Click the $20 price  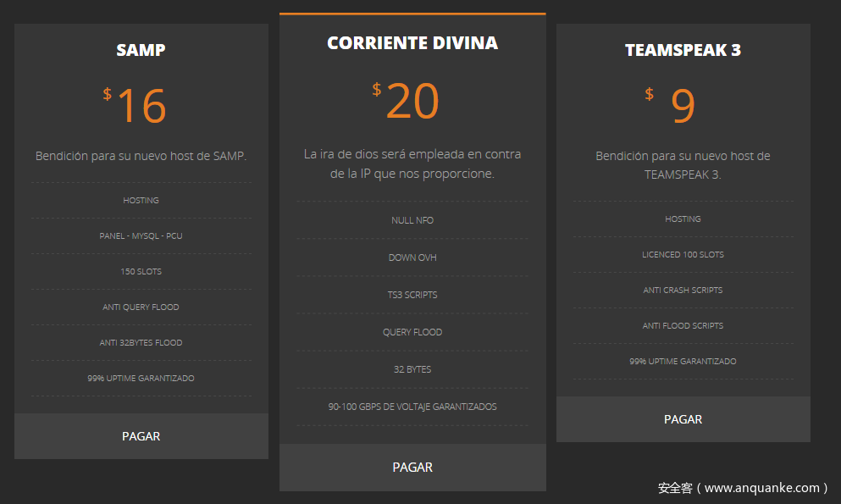tap(406, 100)
